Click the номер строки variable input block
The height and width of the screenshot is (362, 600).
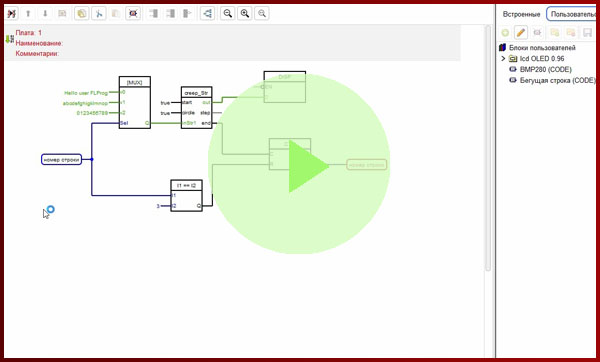61,160
